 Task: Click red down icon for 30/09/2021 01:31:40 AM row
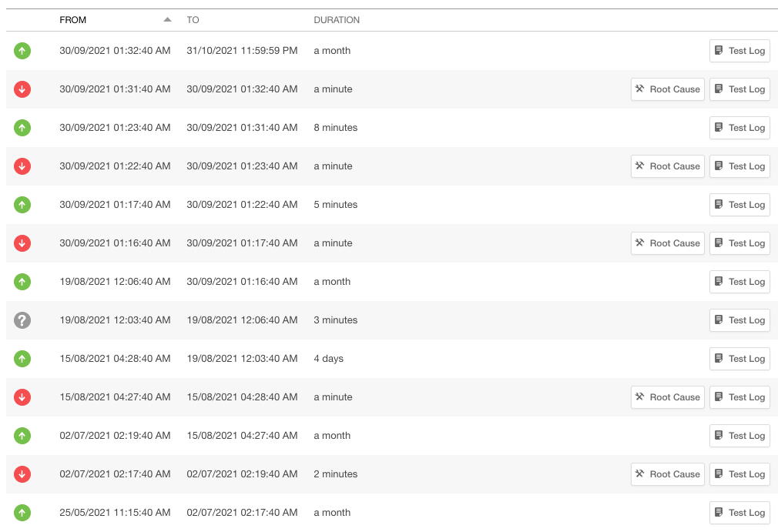point(22,89)
